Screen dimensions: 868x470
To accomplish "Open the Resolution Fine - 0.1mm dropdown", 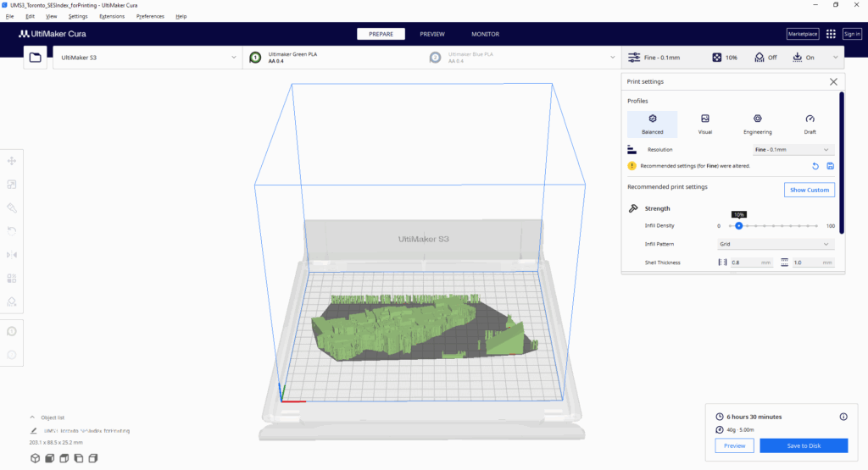I will click(x=793, y=149).
